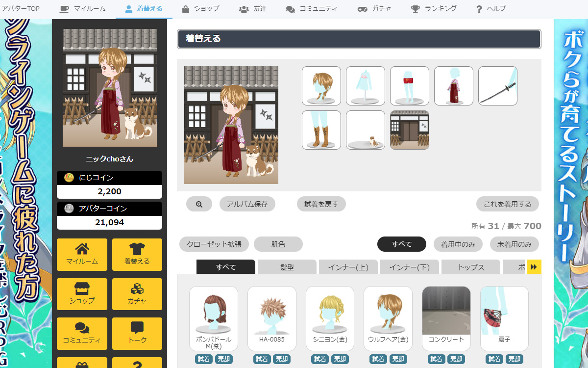Click the コミュニティ chat button in sidebar
This screenshot has width=588, height=368.
(82, 333)
